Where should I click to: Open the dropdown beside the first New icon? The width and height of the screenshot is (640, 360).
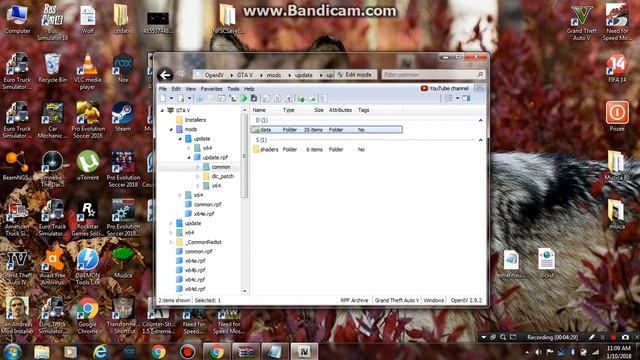coord(171,98)
